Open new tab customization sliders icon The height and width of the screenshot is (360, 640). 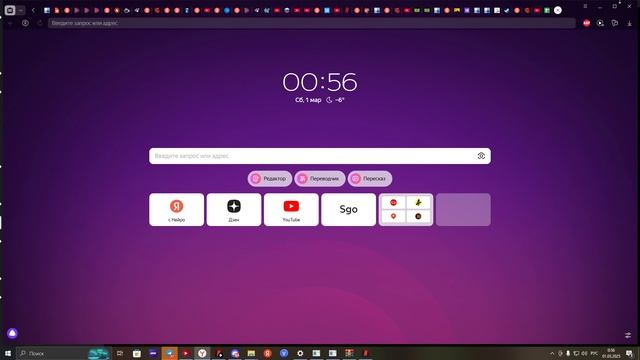[628, 335]
